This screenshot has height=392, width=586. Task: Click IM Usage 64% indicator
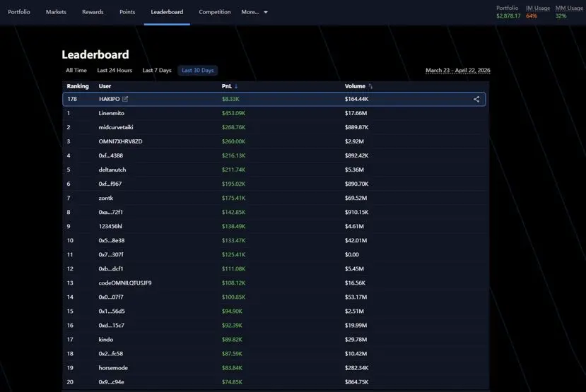pos(532,16)
